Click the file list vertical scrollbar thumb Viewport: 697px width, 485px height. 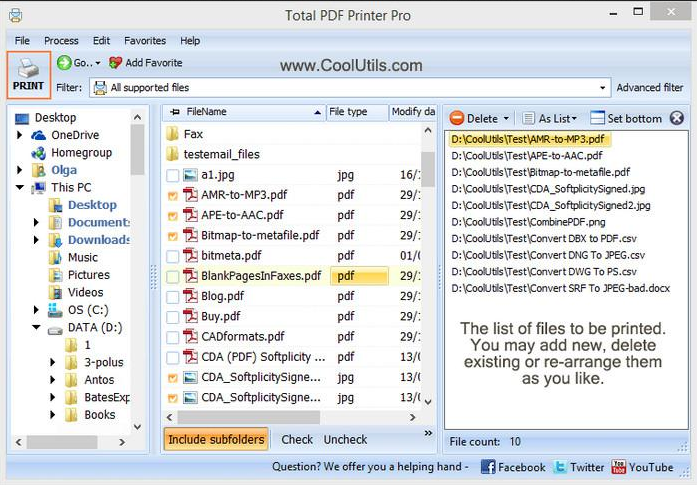coord(428,169)
